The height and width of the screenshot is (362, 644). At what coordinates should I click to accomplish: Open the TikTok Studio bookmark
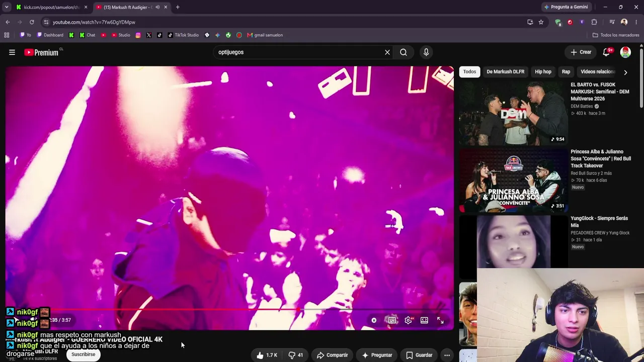[x=183, y=35]
